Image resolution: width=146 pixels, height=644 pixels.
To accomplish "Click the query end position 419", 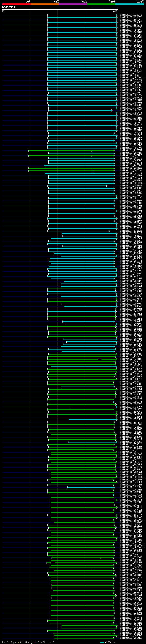I will (115, 11).
